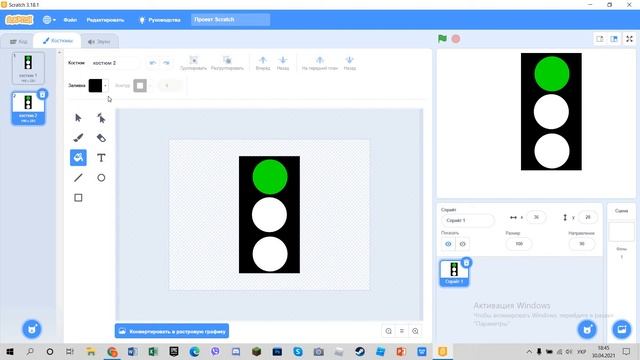The image size is (640, 360).
Task: Hide the sprite with crossed eye
Action: [x=462, y=244]
